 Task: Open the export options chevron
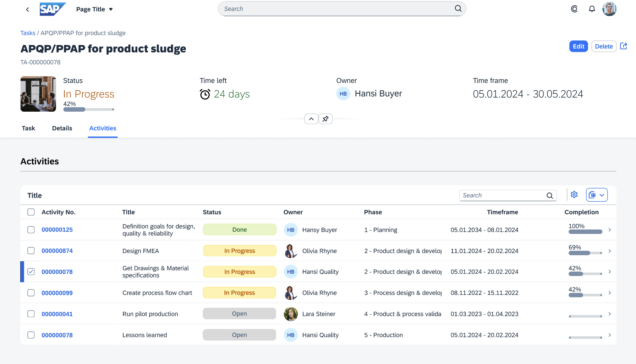[602, 195]
